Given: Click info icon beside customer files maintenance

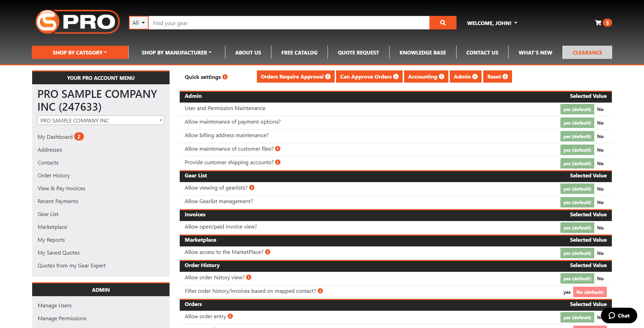Looking at the screenshot, I should [278, 149].
